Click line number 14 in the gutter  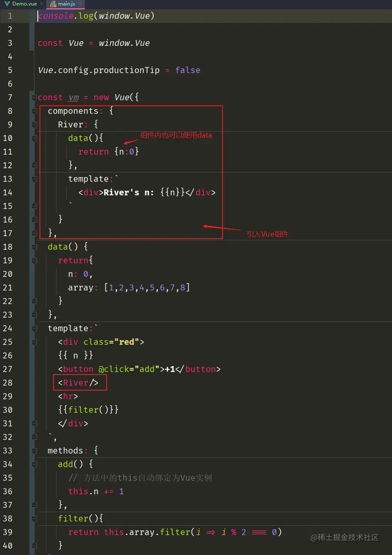tap(8, 193)
